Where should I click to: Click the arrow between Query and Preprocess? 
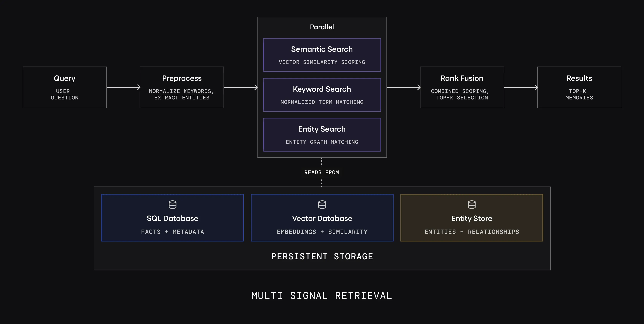pos(123,87)
